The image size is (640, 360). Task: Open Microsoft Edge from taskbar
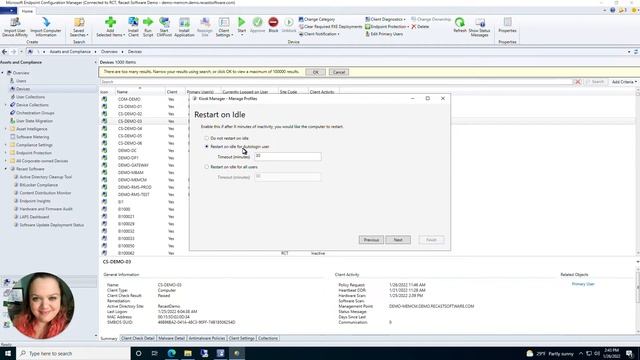[171, 353]
